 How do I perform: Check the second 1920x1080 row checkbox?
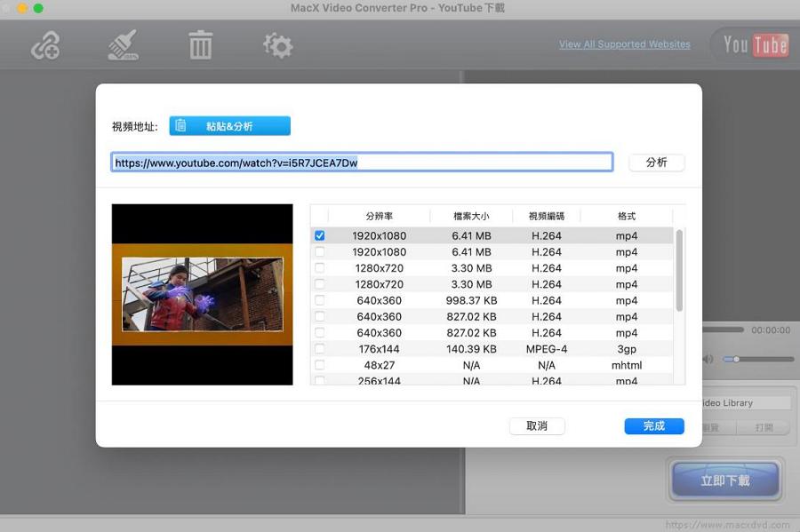point(319,251)
